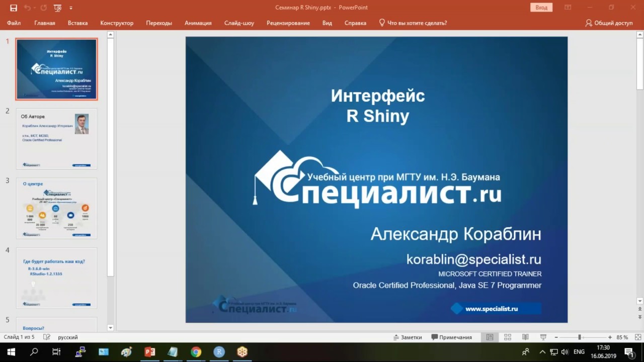Start slideshow from beginning quick access icon
Image resolution: width=644 pixels, height=362 pixels.
pos(57,8)
